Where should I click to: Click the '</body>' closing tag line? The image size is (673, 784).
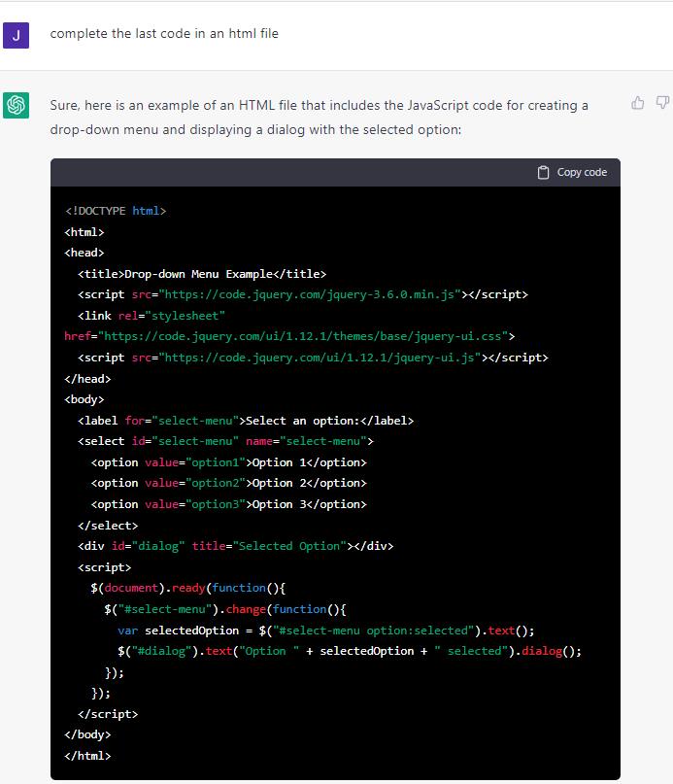pos(87,734)
